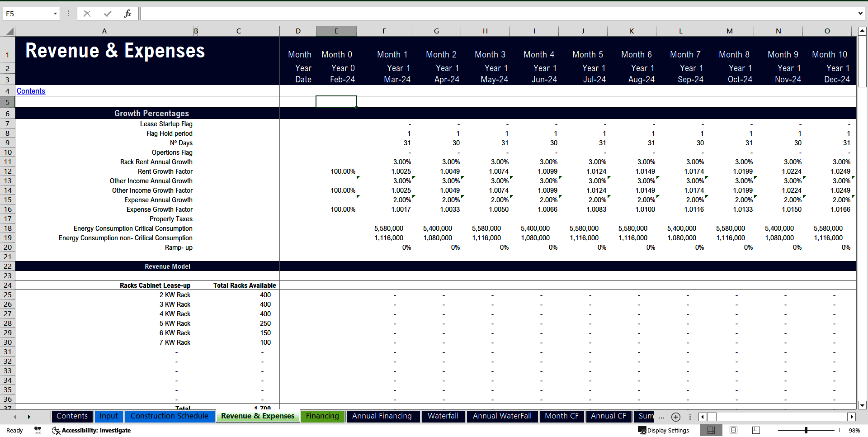Screen dimensions: 868x437
Task: Select row 12 header
Action: click(8, 171)
